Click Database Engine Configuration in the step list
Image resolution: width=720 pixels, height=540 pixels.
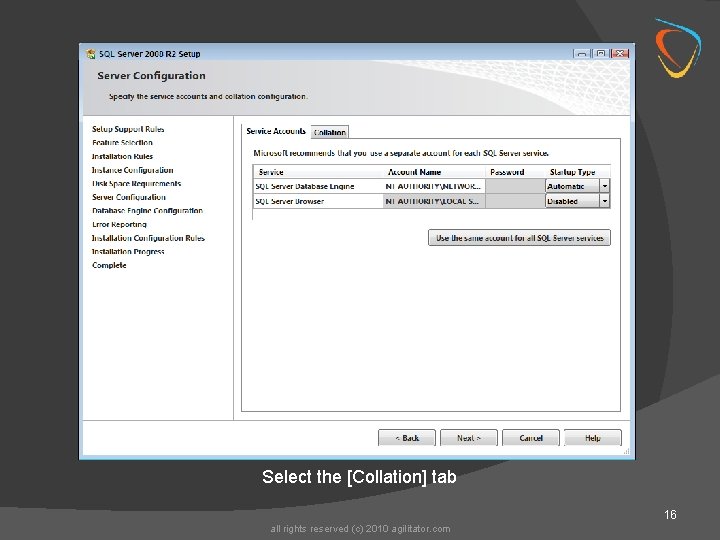pos(147,210)
